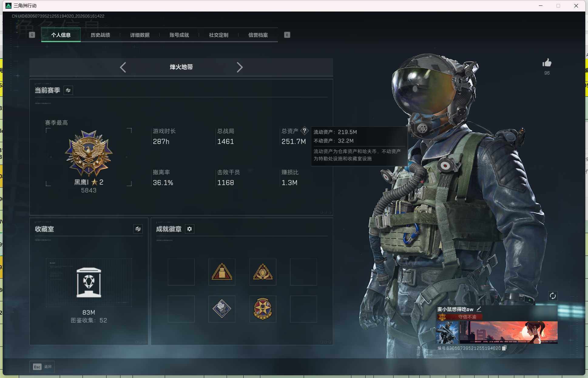Click the empty bottom-right badge slot

click(x=303, y=309)
